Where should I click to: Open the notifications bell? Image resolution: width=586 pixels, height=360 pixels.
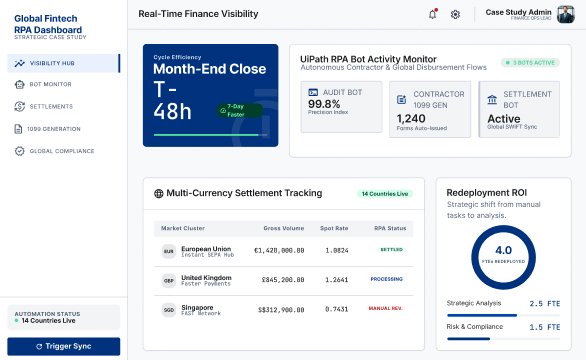point(432,14)
